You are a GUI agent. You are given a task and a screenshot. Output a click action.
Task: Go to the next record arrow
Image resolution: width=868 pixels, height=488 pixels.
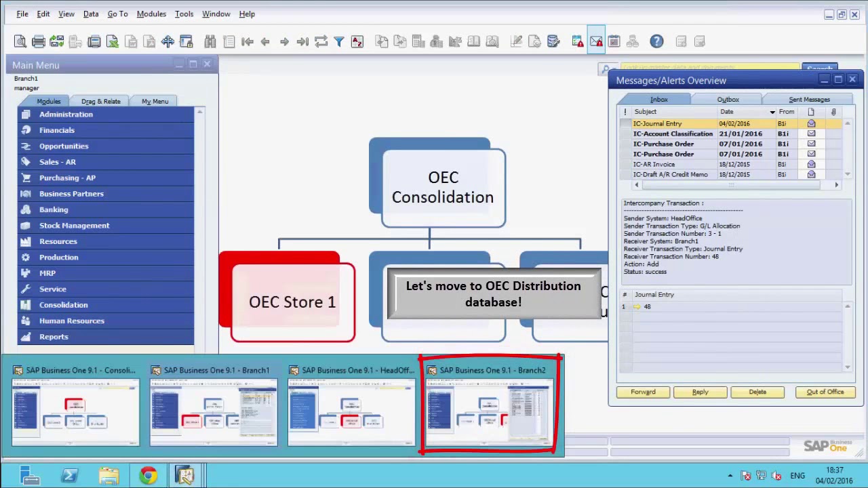284,42
